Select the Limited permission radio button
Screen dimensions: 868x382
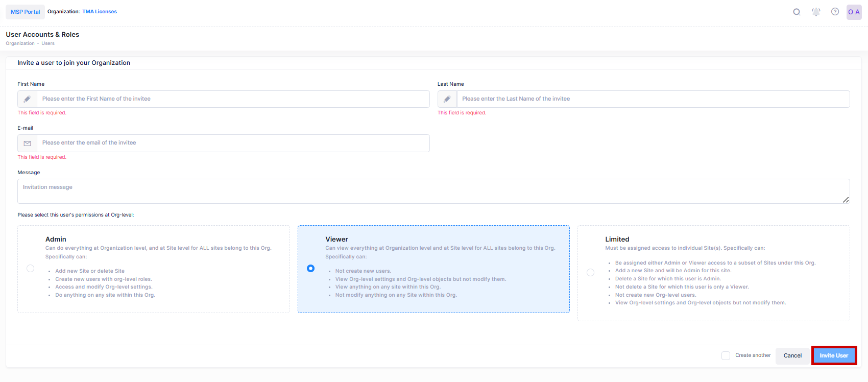[x=590, y=273]
